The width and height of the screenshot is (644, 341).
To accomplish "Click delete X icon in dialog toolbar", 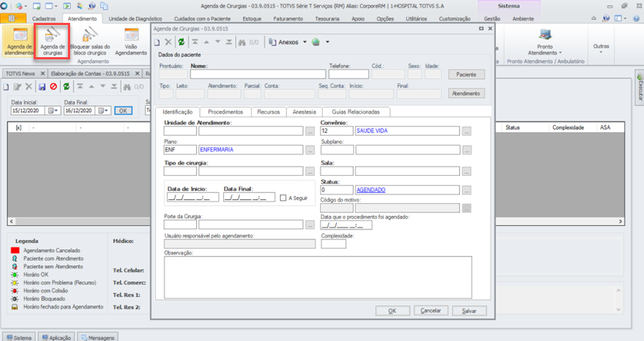I will (x=168, y=42).
